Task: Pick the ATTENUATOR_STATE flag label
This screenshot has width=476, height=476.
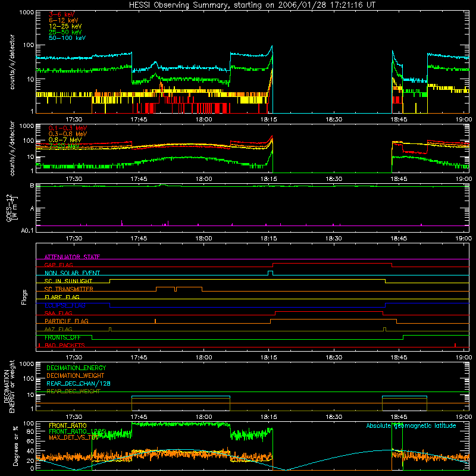Action: 72,257
